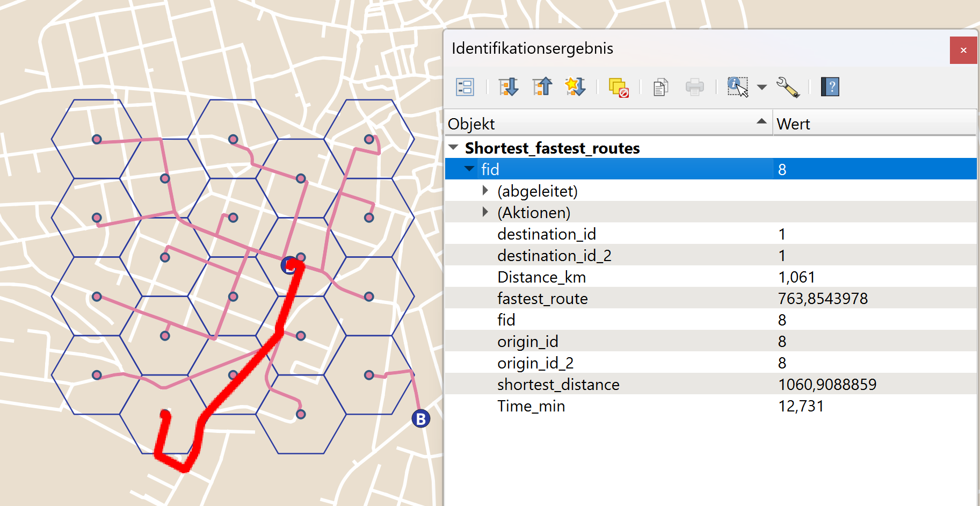Select the identify features tool icon
This screenshot has width=980, height=506.
737,87
